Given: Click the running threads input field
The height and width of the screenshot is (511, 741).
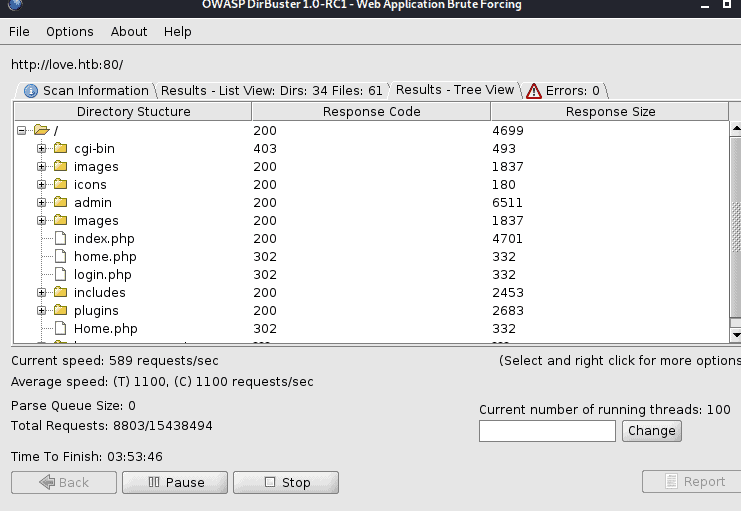Looking at the screenshot, I should point(547,431).
